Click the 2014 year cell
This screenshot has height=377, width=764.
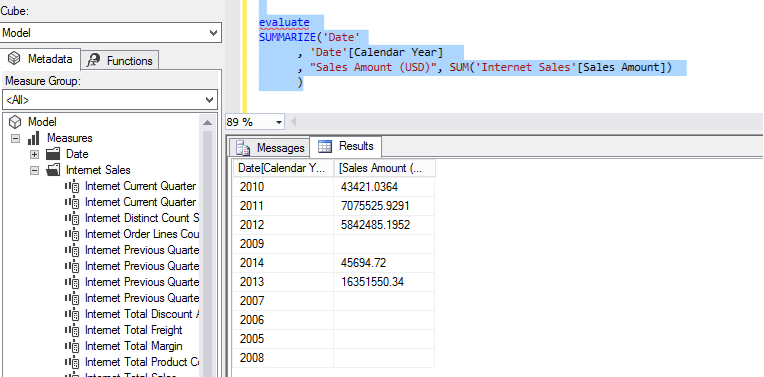(x=283, y=263)
